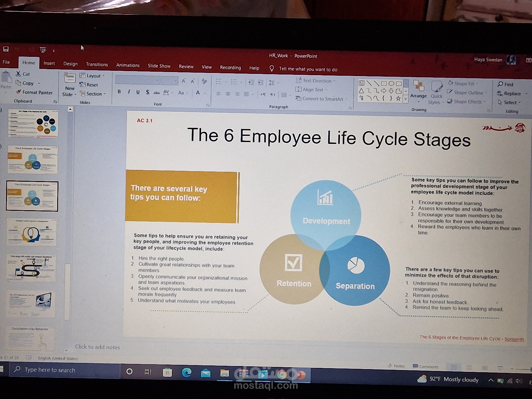Toggle Text Shadow
Image resolution: width=532 pixels, height=399 pixels.
point(148,92)
